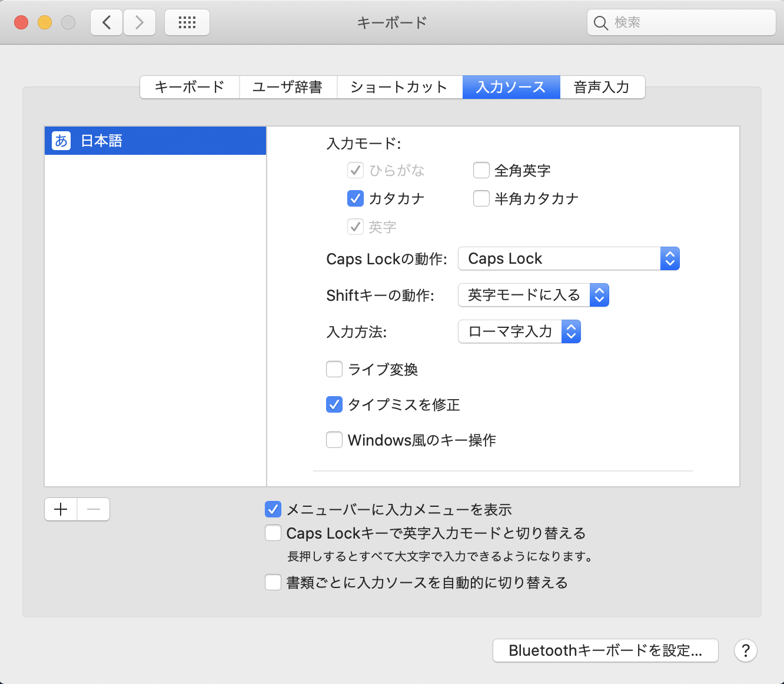Screen dimensions: 784x684
Task: Focus the 検索 search field
Action: pos(681,22)
